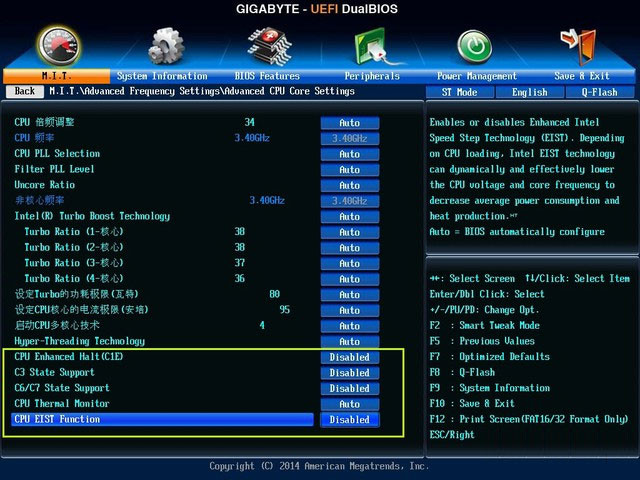Click the F8 : Q-Flash hint

click(x=462, y=372)
